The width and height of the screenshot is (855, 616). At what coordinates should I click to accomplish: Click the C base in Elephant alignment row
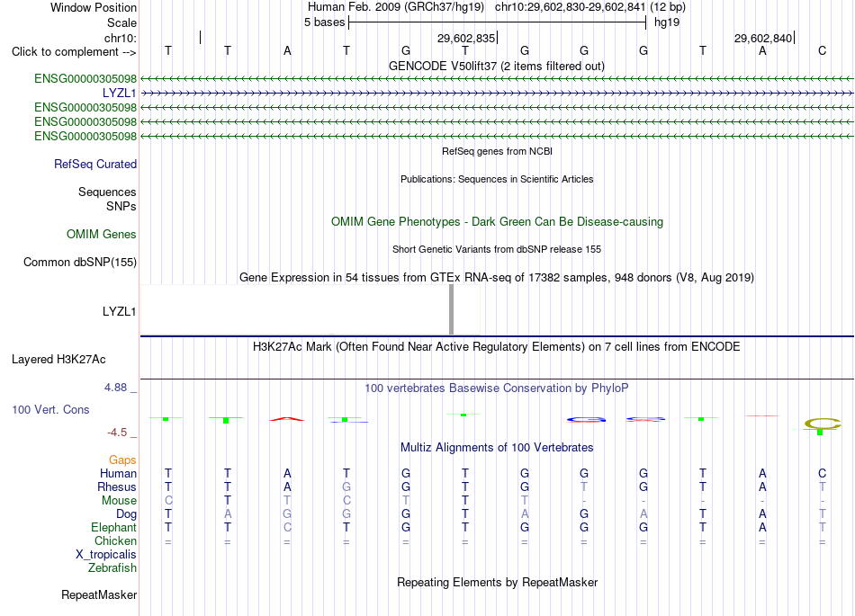click(x=287, y=527)
